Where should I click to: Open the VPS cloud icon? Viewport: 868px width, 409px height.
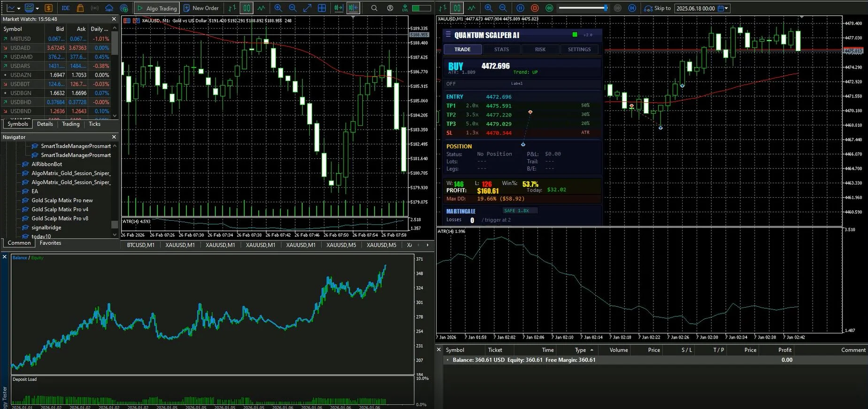coord(109,8)
